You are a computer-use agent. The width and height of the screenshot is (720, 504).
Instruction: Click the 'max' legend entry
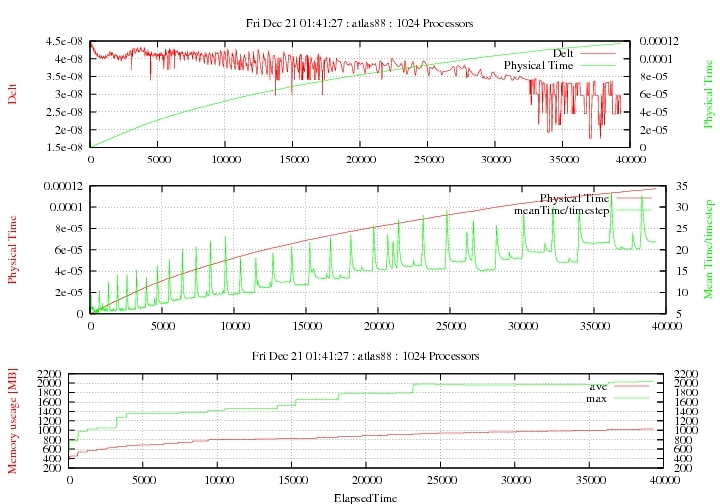click(597, 399)
